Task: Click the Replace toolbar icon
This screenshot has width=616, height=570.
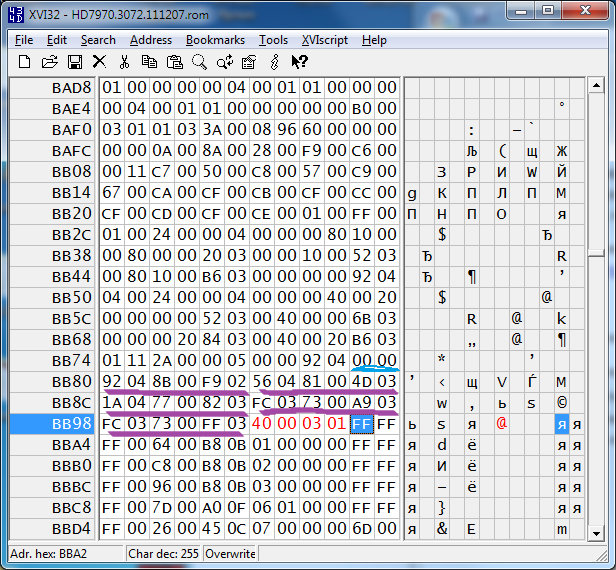Action: 225,62
